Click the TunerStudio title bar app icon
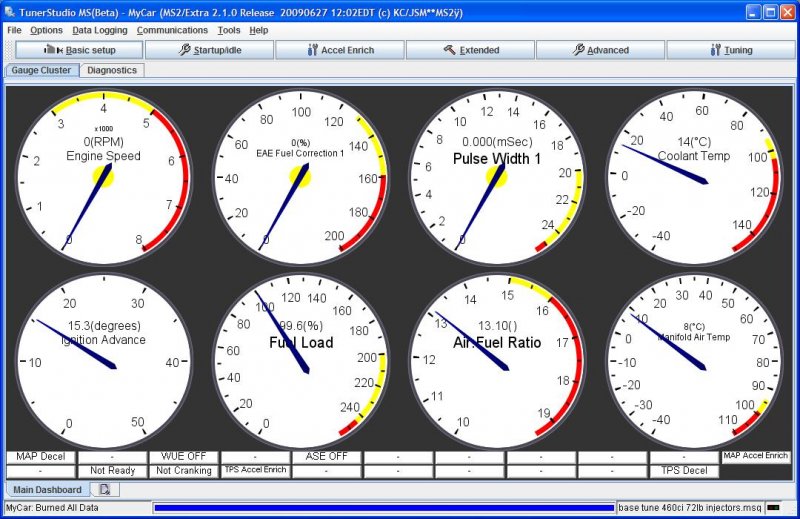Screen dimensions: 800x519 (10, 12)
